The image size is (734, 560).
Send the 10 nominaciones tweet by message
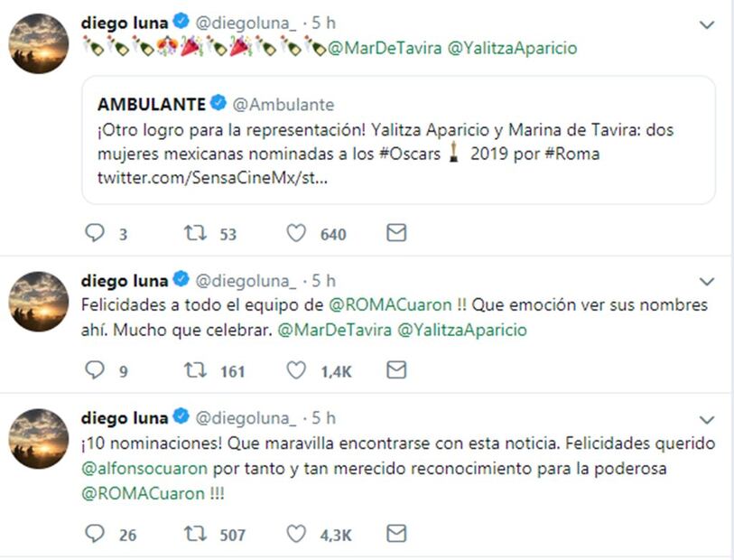point(395,533)
